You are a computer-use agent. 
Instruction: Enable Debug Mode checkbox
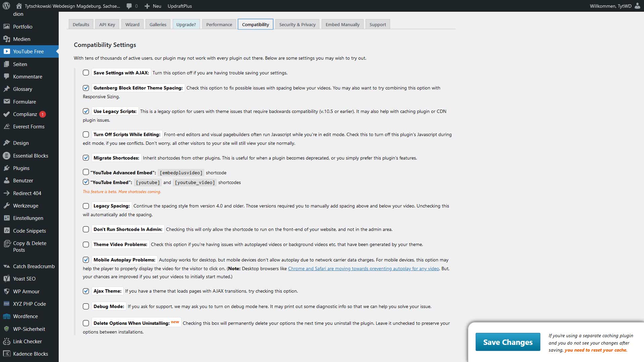(86, 306)
